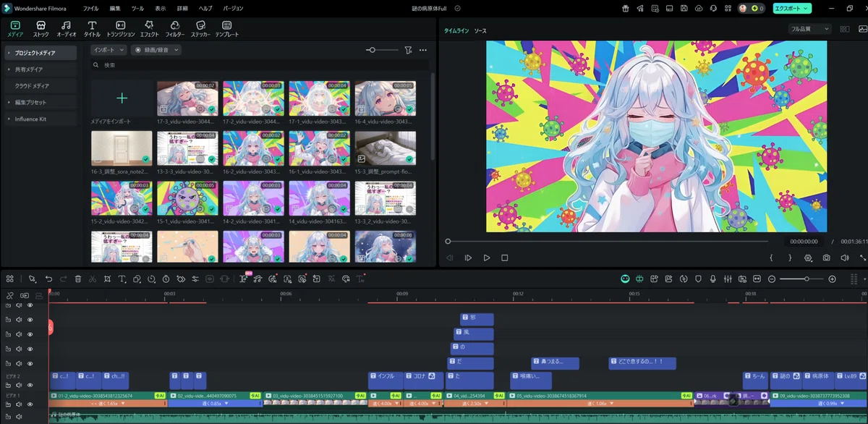Open the audio mixer icon

[728, 279]
